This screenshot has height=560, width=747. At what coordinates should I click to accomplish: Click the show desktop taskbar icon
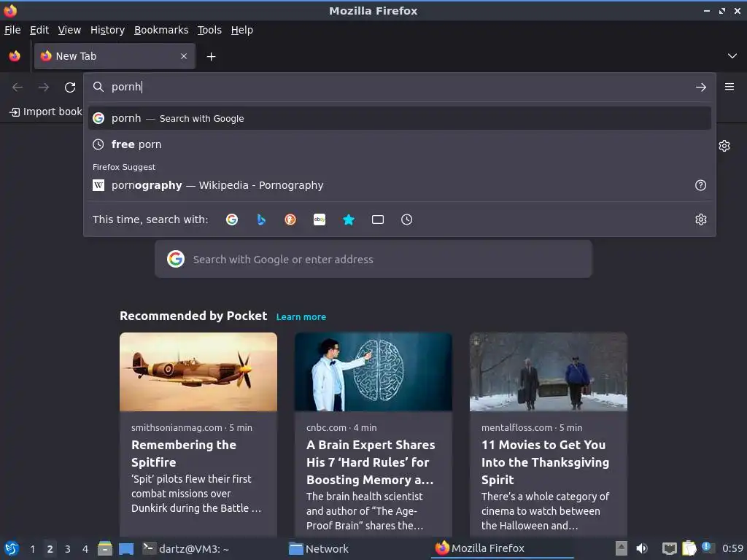(x=126, y=548)
